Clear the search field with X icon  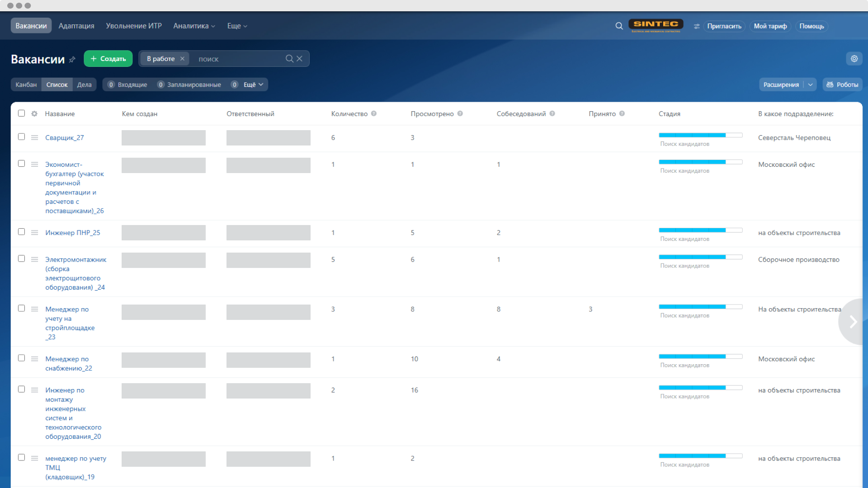(299, 59)
